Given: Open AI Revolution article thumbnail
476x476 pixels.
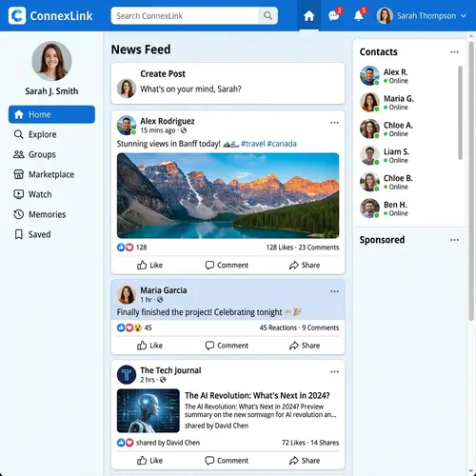Looking at the screenshot, I should (x=149, y=410).
